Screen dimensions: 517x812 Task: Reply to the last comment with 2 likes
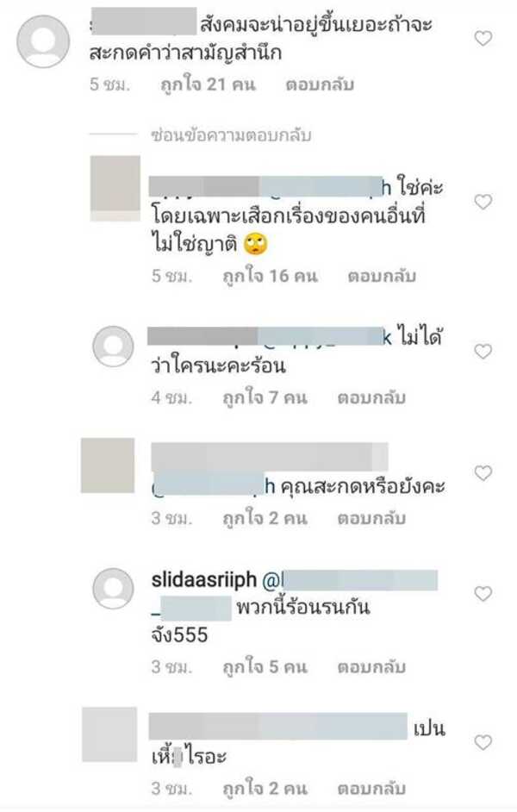coord(371,789)
